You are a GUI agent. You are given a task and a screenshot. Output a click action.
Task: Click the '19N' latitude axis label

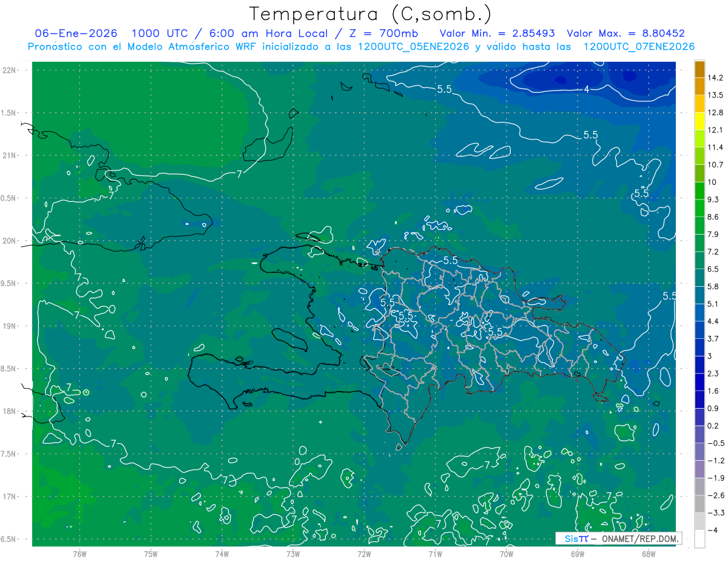(10, 326)
